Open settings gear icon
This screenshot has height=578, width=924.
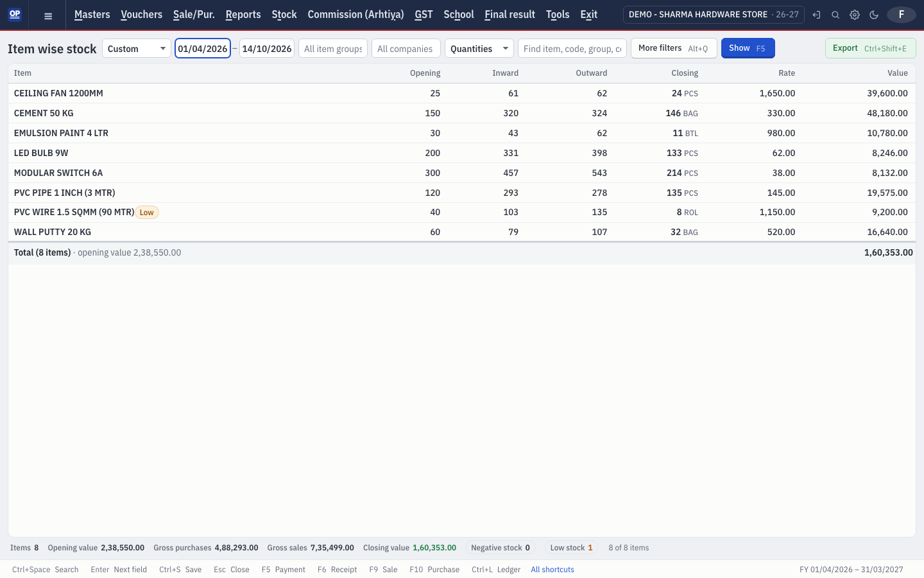855,15
